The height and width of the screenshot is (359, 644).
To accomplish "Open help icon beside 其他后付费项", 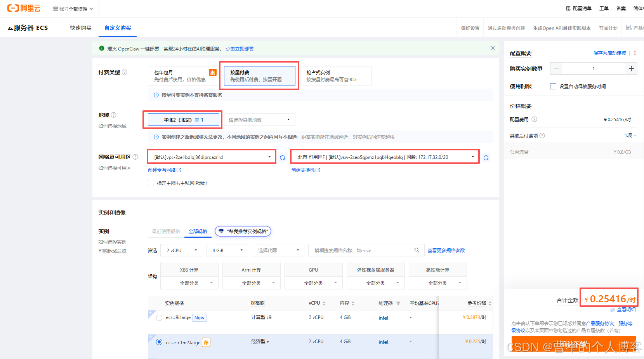I will click(542, 136).
